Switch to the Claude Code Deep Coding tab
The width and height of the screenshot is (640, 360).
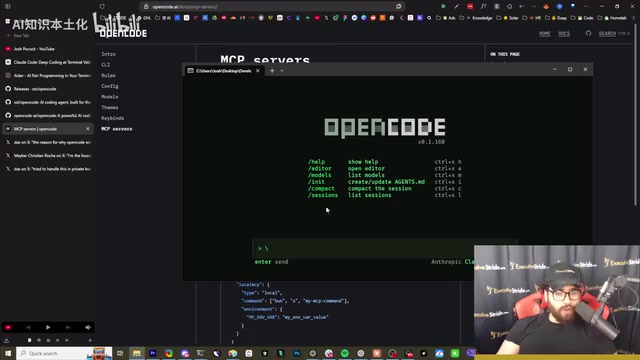tap(48, 62)
